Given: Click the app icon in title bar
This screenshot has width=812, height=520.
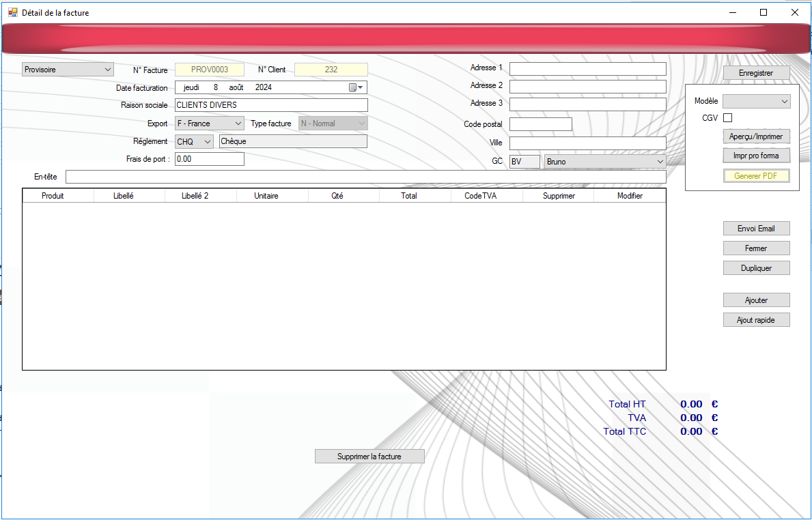Looking at the screenshot, I should [x=12, y=12].
